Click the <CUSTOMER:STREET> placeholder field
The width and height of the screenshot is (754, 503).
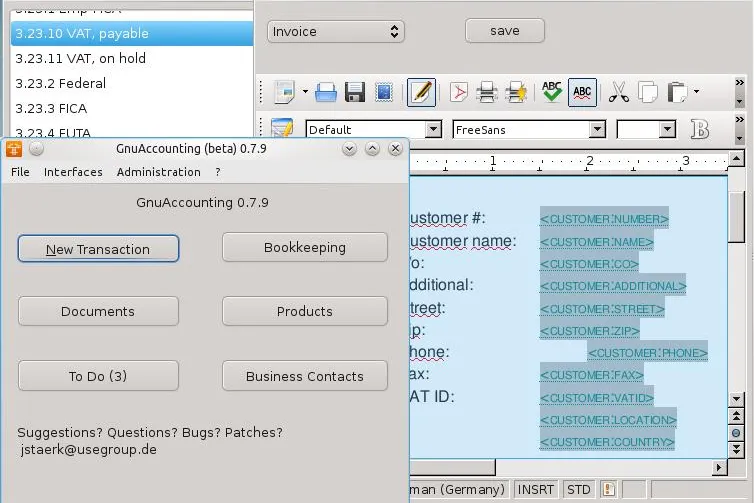(x=602, y=308)
